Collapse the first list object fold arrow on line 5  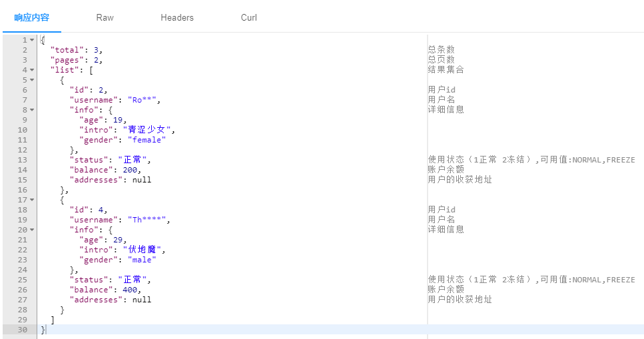(32, 80)
